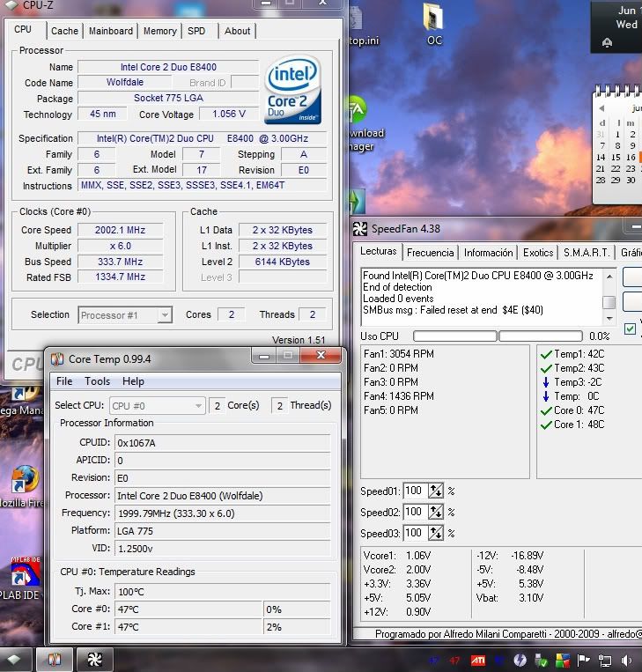Click the volume speaker tray icon
Image resolution: width=642 pixels, height=672 pixels.
pos(627,661)
